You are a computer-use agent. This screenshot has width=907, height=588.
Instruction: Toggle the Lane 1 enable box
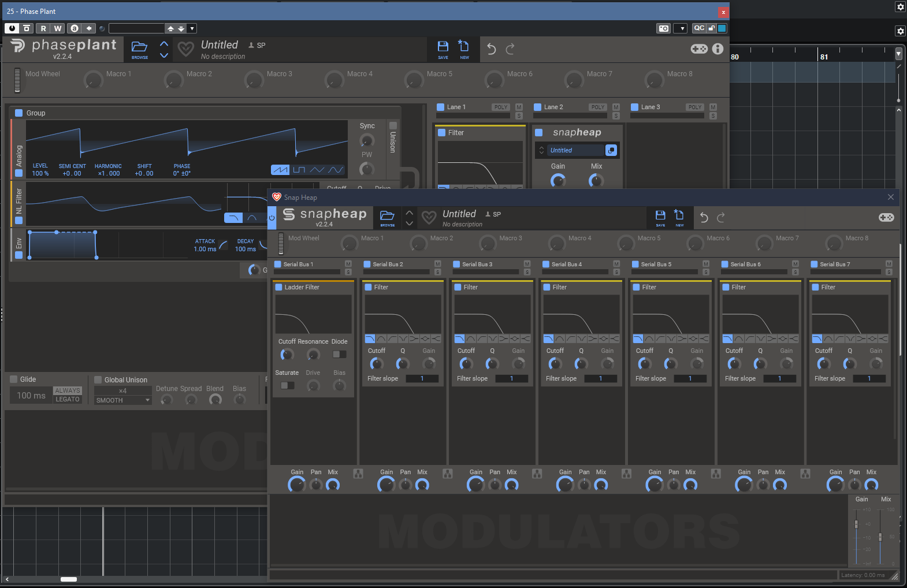point(441,107)
